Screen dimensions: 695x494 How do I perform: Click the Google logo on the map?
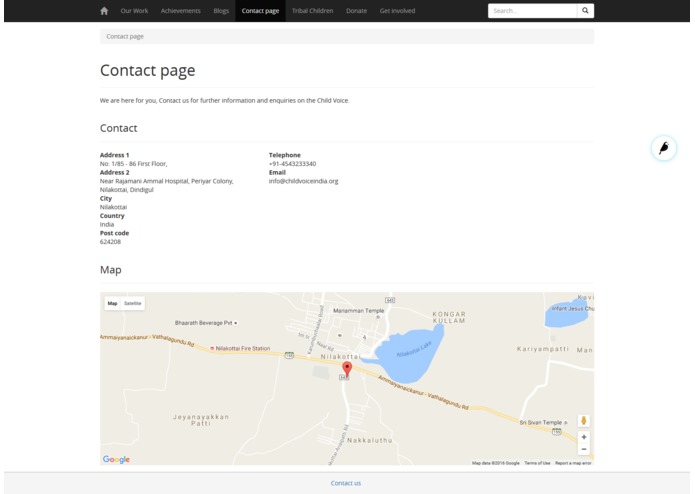pos(116,459)
